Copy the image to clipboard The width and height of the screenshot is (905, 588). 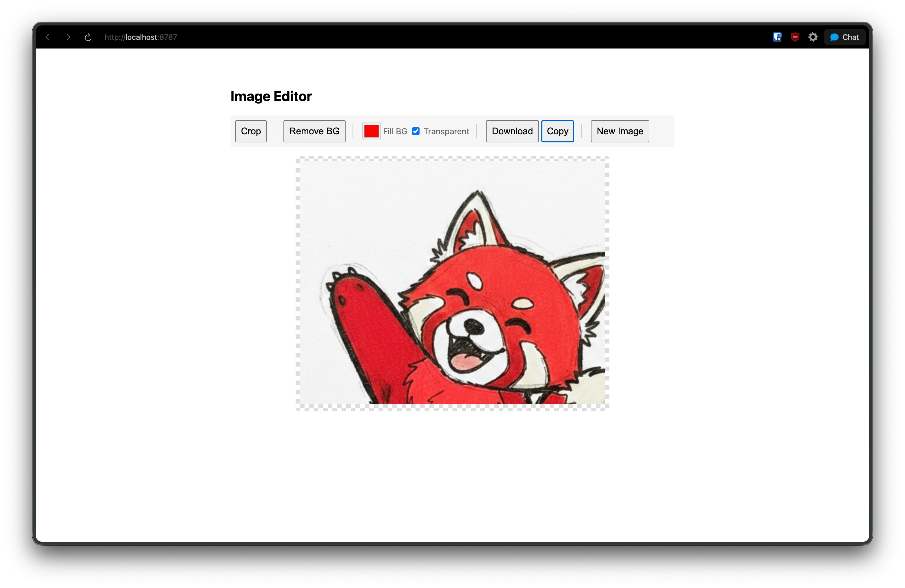557,131
